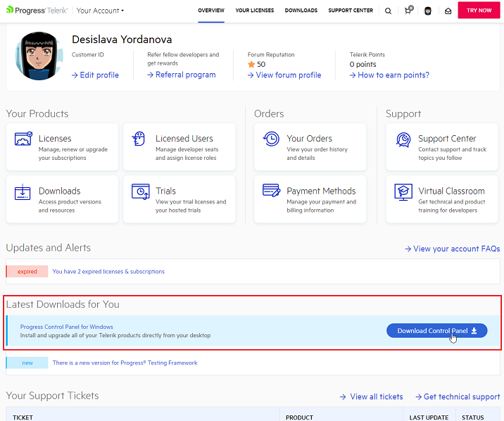Click the Your Orders clock icon
The width and height of the screenshot is (504, 421).
pos(271,139)
